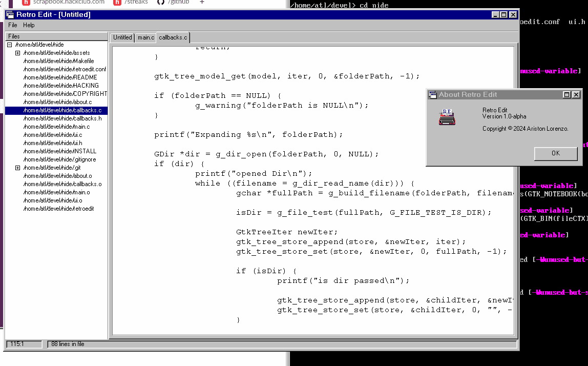The image size is (588, 366).
Task: Switch to the main.c tab
Action: click(146, 37)
